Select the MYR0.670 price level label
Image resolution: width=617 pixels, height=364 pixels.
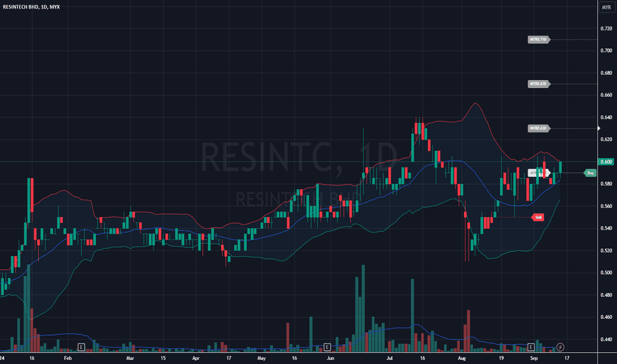click(538, 84)
